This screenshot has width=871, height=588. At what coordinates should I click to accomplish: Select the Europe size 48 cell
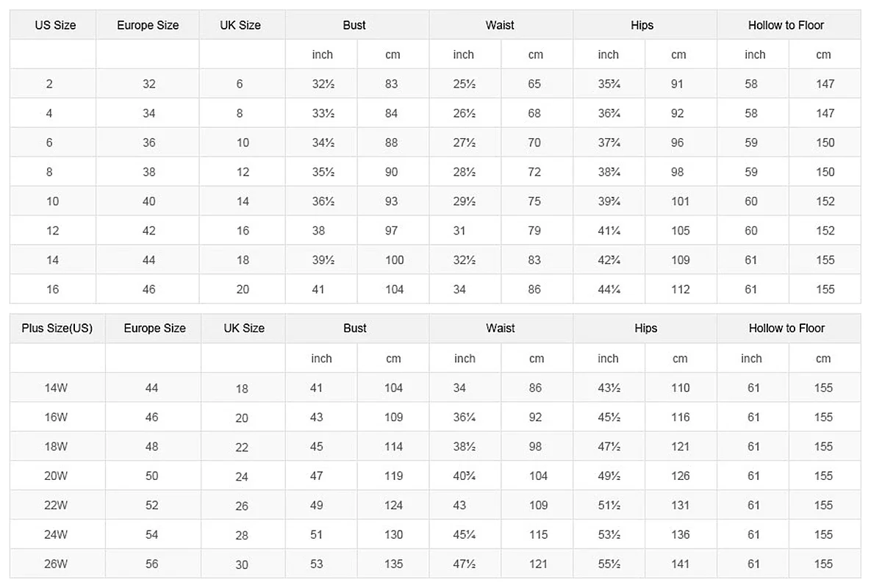(x=151, y=447)
